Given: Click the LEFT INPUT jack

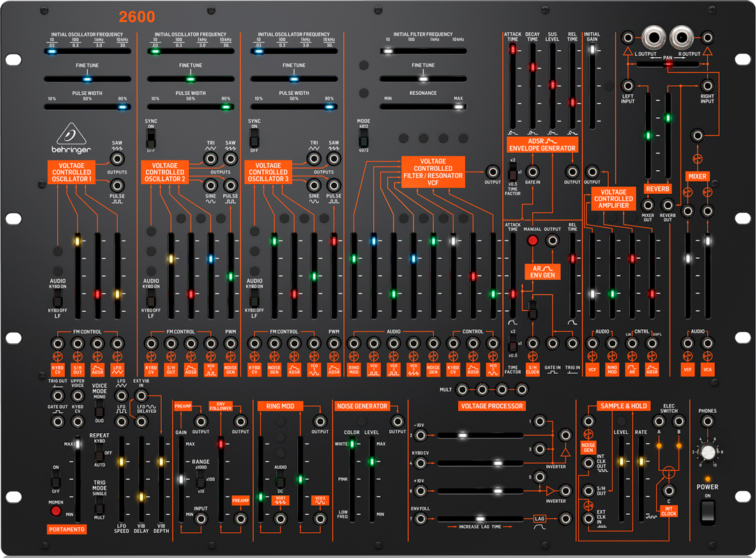Looking at the screenshot, I should tap(628, 86).
